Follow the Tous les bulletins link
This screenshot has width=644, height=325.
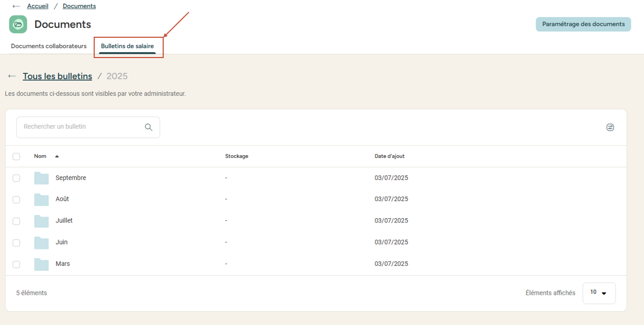tap(58, 76)
